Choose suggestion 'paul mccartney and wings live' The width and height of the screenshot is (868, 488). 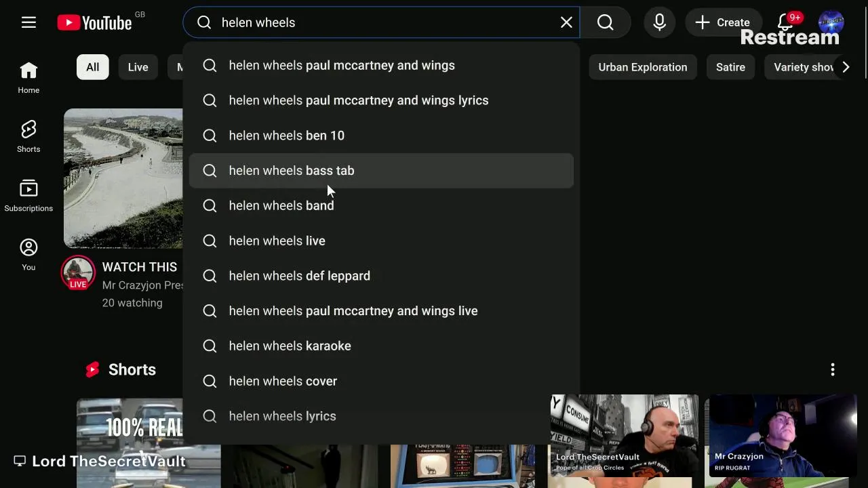coord(381,311)
